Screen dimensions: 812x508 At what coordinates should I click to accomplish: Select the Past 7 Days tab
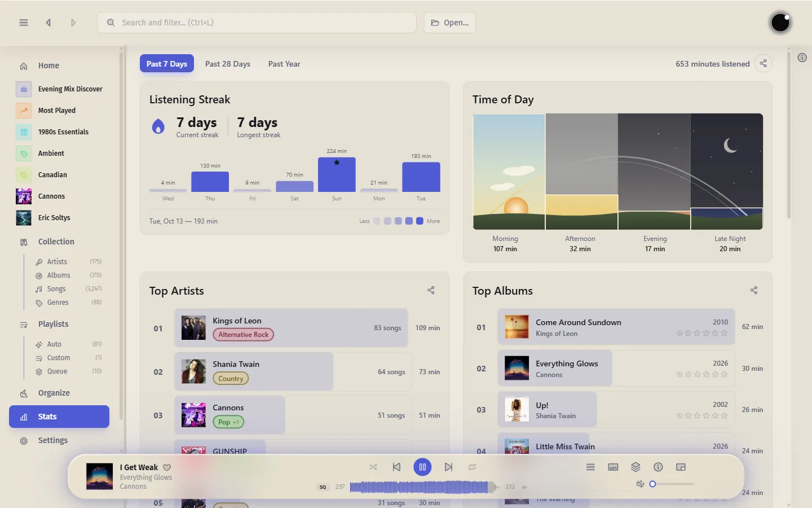point(167,64)
